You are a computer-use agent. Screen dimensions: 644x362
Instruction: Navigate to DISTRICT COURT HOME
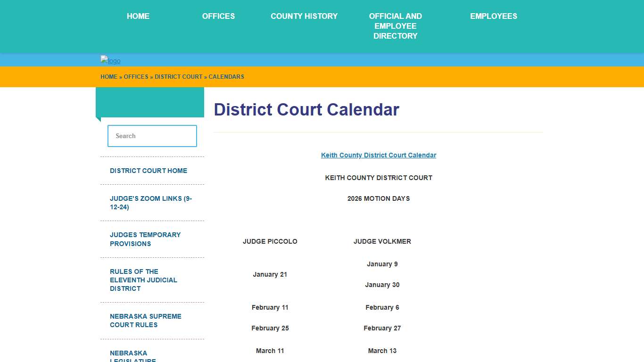click(148, 171)
